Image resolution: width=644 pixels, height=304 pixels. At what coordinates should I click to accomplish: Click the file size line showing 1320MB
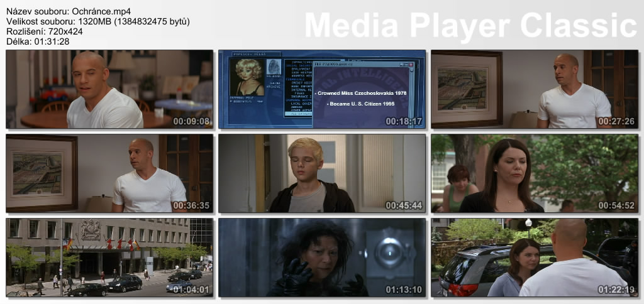pyautogui.click(x=97, y=21)
